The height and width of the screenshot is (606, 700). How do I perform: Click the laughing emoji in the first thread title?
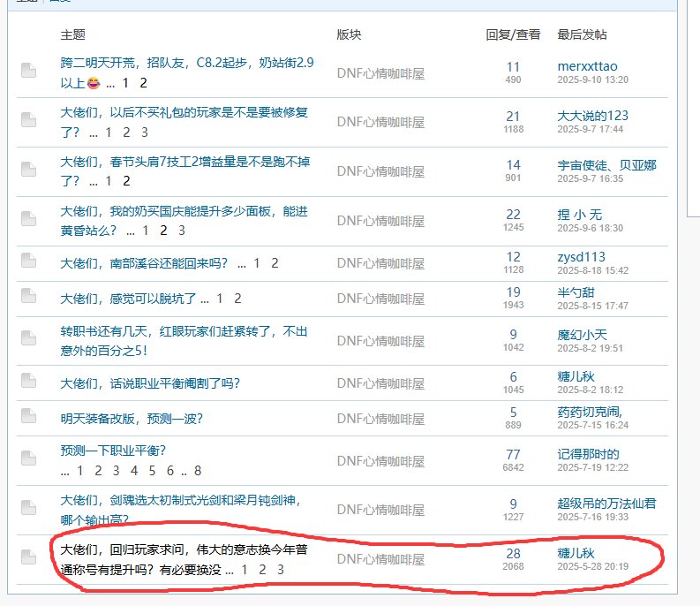click(x=94, y=84)
